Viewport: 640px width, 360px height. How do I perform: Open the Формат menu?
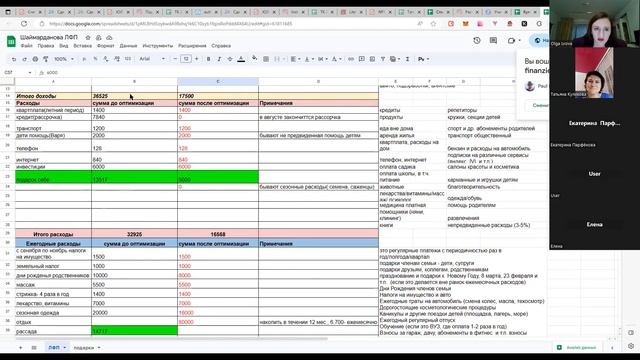pos(106,46)
